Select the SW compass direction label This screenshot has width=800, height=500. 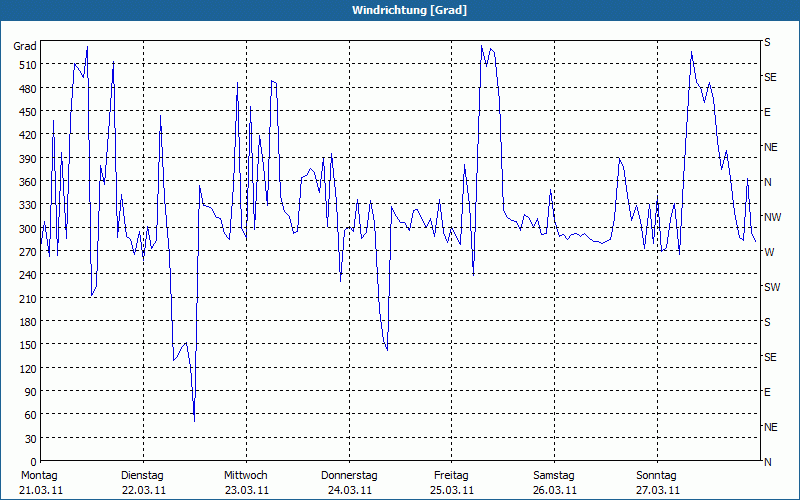772,287
